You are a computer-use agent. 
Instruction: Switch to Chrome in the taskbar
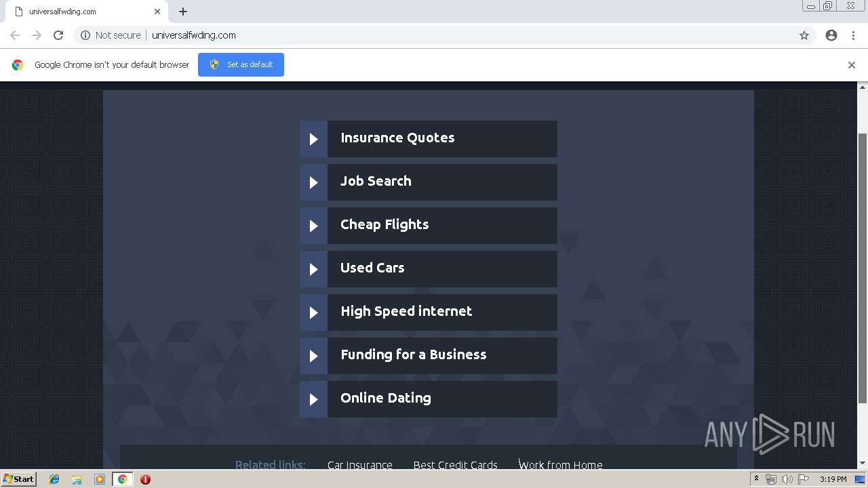[122, 479]
